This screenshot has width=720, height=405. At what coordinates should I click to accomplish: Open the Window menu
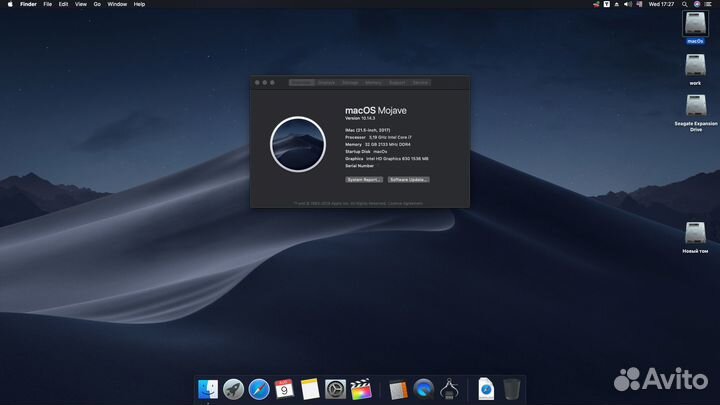pyautogui.click(x=117, y=4)
